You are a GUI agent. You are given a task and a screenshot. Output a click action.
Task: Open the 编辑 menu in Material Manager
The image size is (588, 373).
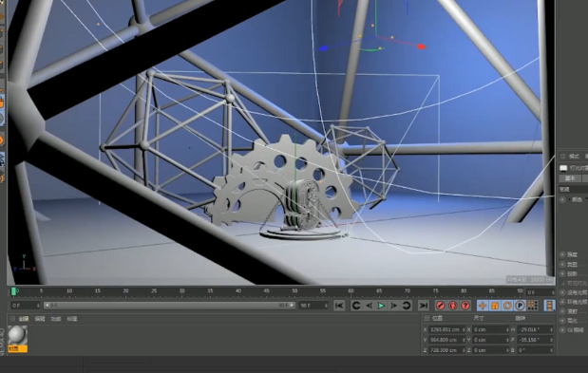click(x=40, y=319)
